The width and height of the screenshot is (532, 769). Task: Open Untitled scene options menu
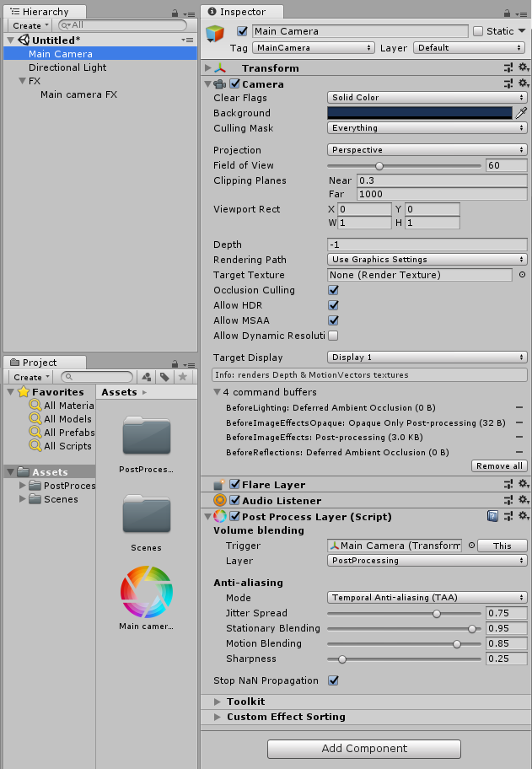pos(187,40)
